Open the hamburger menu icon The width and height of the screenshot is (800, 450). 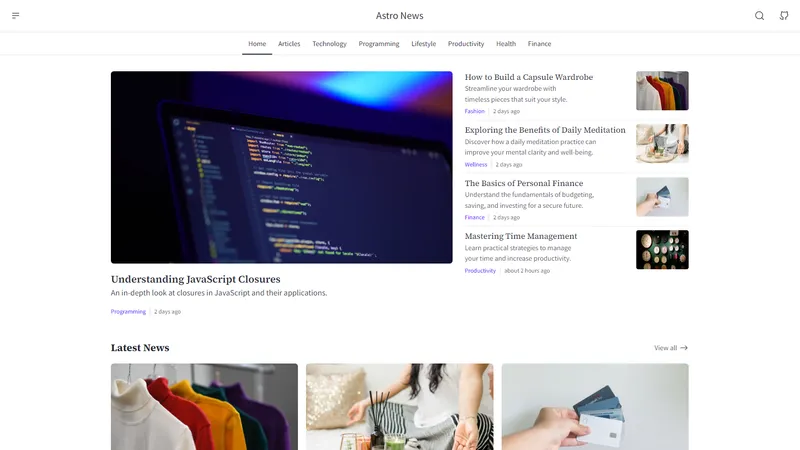pyautogui.click(x=16, y=16)
